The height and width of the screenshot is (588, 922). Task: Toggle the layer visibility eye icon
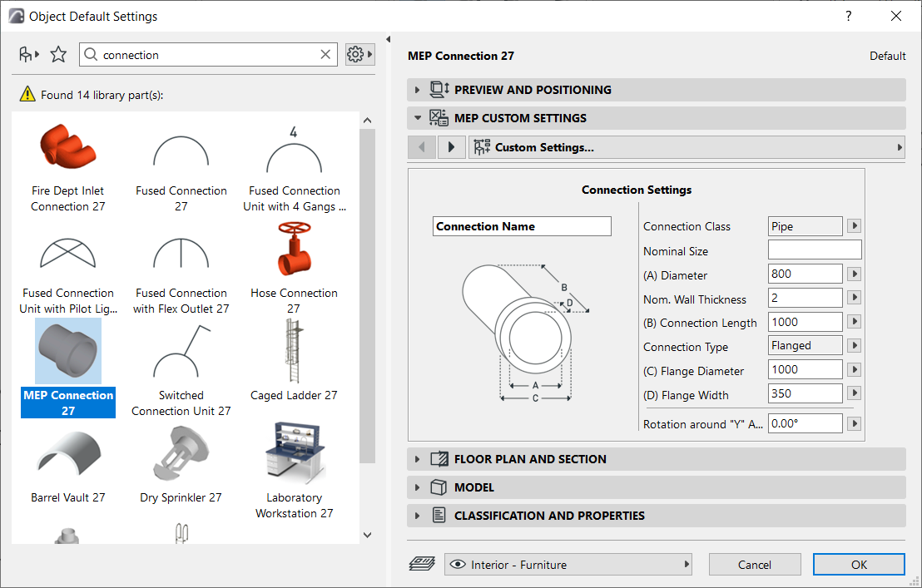(458, 565)
